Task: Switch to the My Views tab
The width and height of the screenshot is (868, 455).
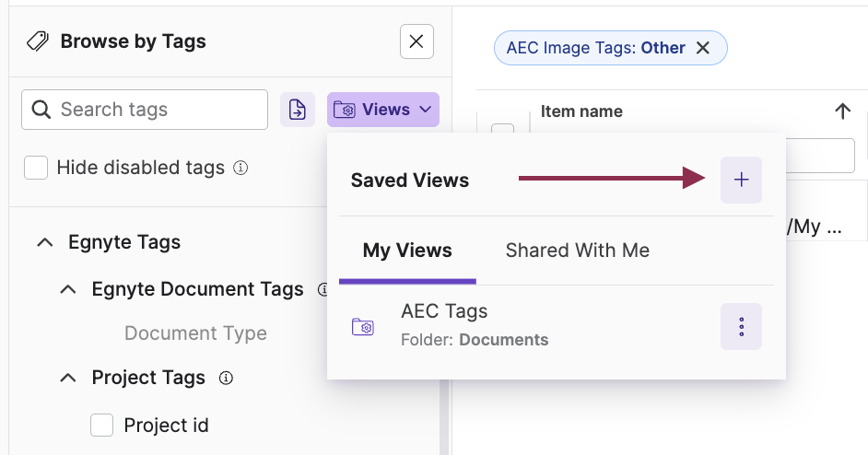Action: pos(407,251)
